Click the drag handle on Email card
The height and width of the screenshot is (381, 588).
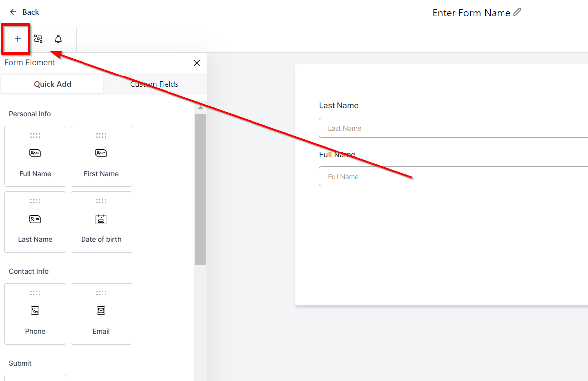tap(101, 293)
